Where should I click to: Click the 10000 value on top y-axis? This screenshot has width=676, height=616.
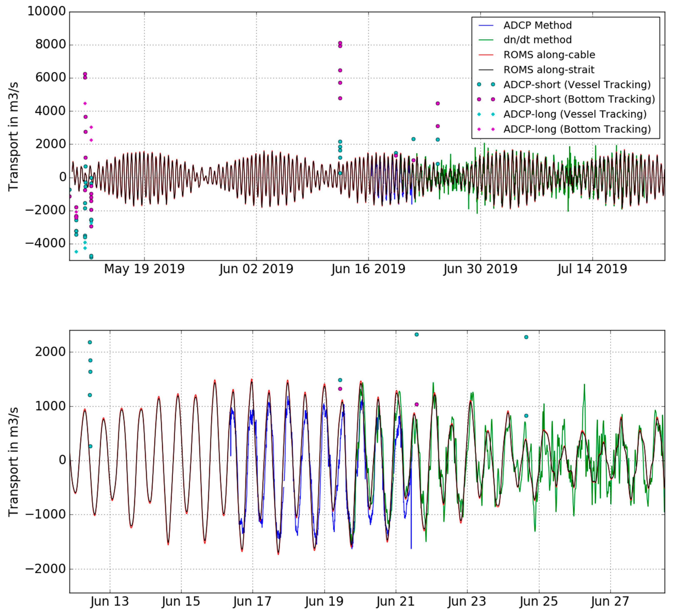(47, 12)
